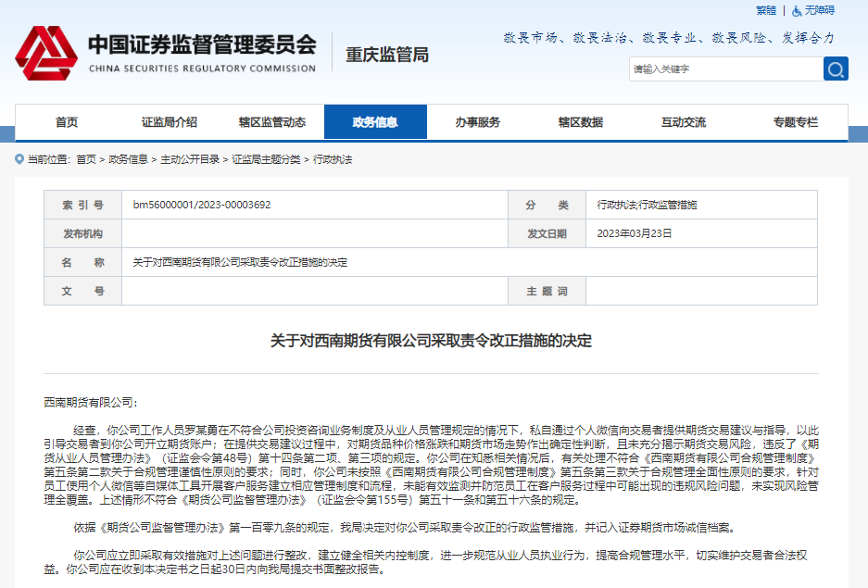This screenshot has width=868, height=588.
Task: Click the 发布机构 table label
Action: [x=83, y=233]
